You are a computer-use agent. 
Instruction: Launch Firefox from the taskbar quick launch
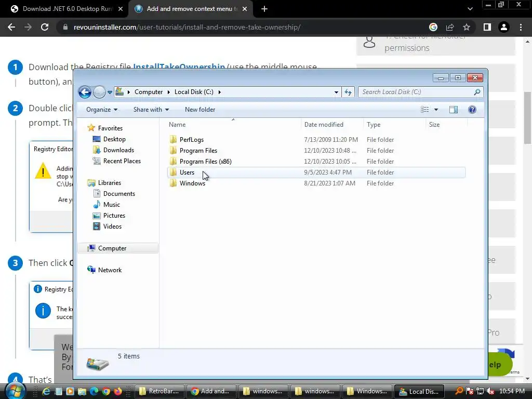click(x=118, y=391)
